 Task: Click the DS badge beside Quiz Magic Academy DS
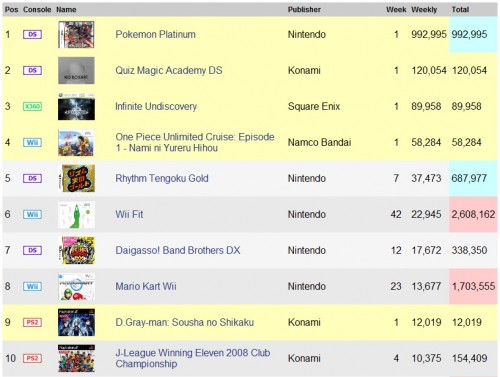pos(32,70)
